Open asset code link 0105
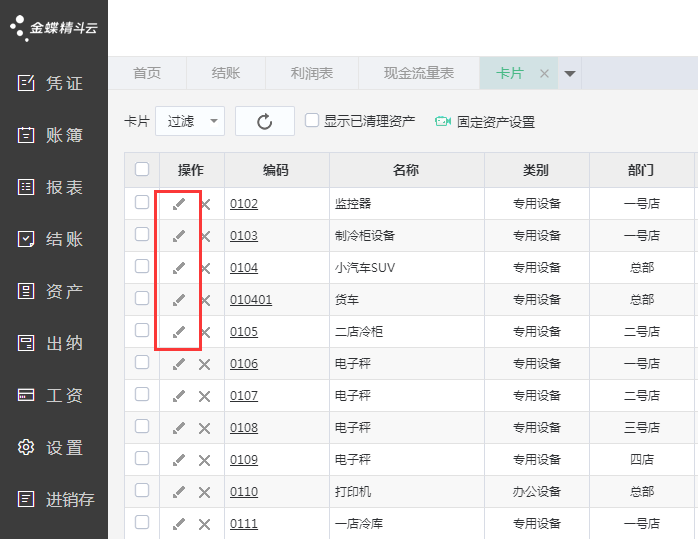 coord(244,332)
